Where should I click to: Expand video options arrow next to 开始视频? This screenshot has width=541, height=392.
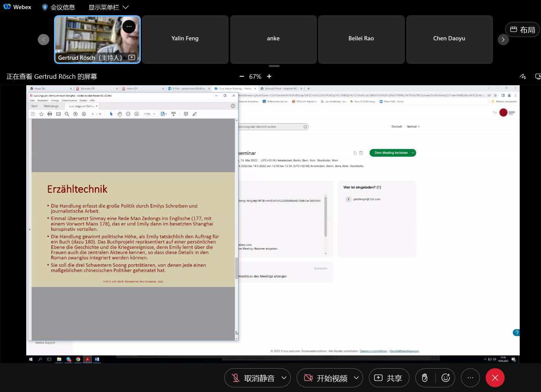coord(356,378)
